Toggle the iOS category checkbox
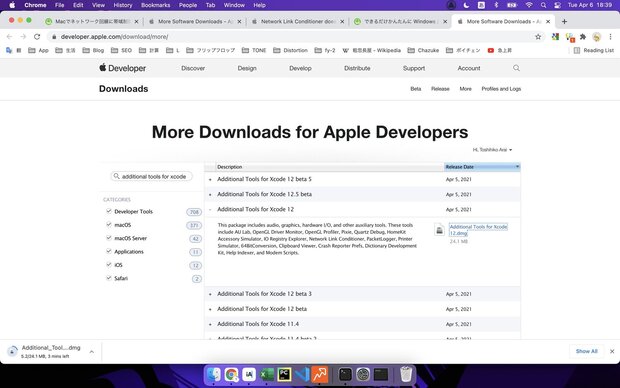Image resolution: width=620 pixels, height=388 pixels. [x=109, y=265]
